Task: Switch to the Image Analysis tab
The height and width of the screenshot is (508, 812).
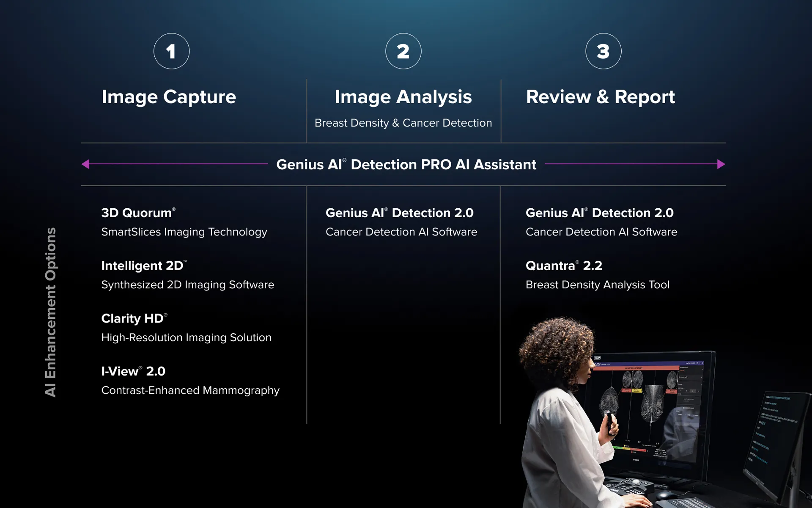Action: (403, 97)
